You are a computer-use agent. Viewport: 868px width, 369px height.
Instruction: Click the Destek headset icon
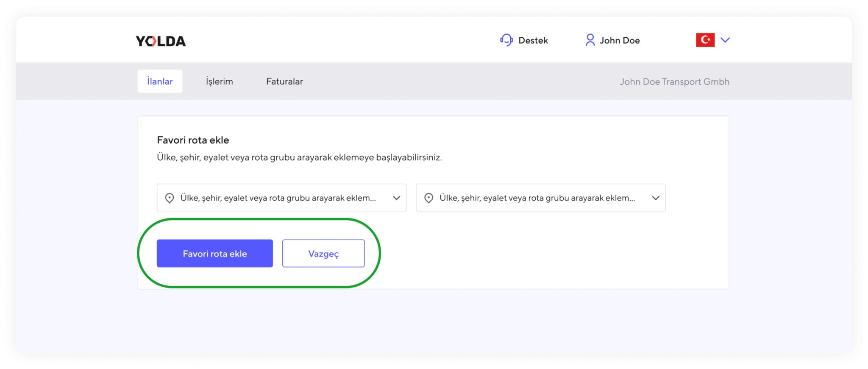506,40
